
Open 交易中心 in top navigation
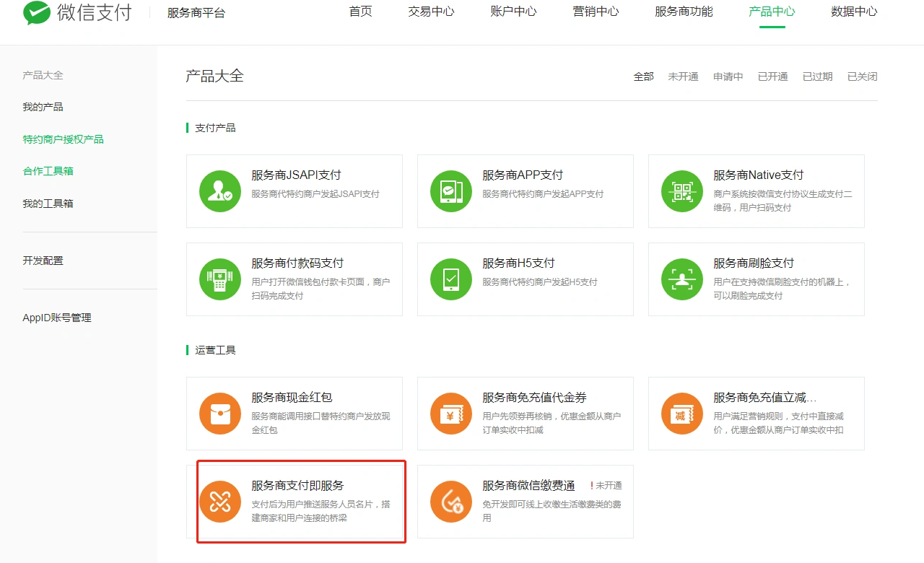point(431,12)
